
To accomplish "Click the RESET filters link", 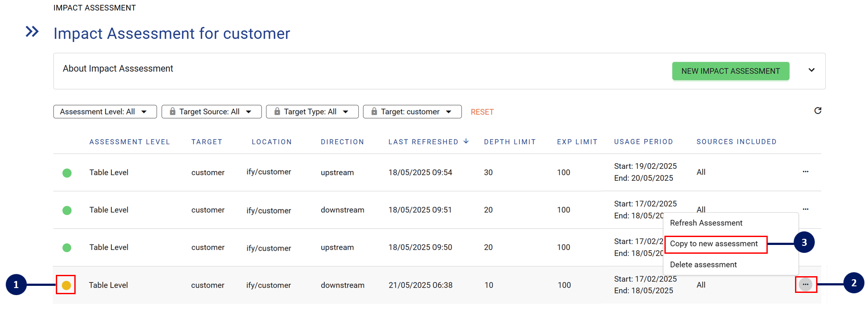I will click(x=482, y=112).
